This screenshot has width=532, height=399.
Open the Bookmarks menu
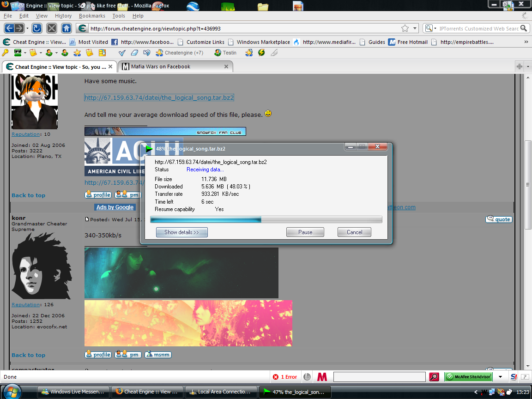92,16
